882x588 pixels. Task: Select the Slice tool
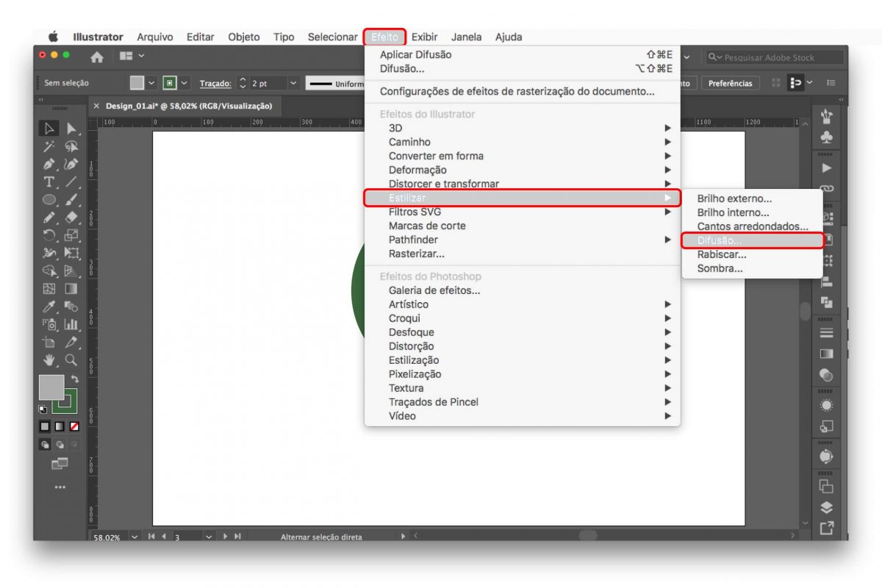(71, 342)
